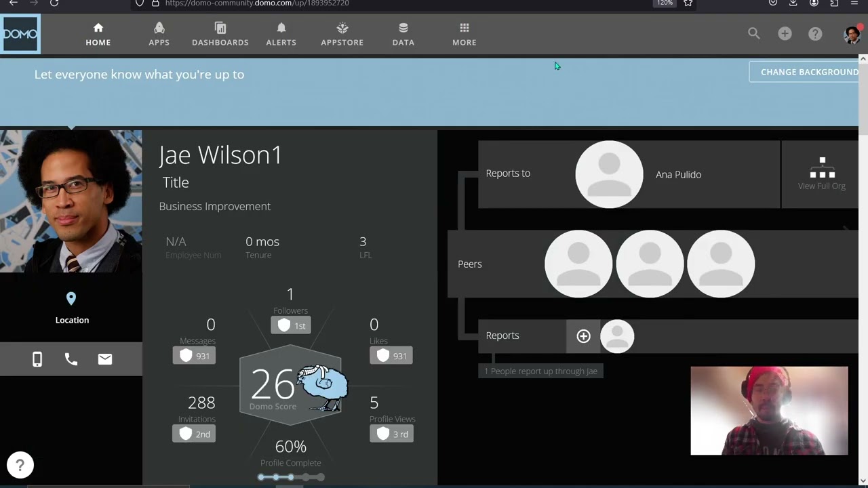Viewport: 868px width, 488px height.
Task: Click the first Peers avatar
Action: tap(578, 264)
